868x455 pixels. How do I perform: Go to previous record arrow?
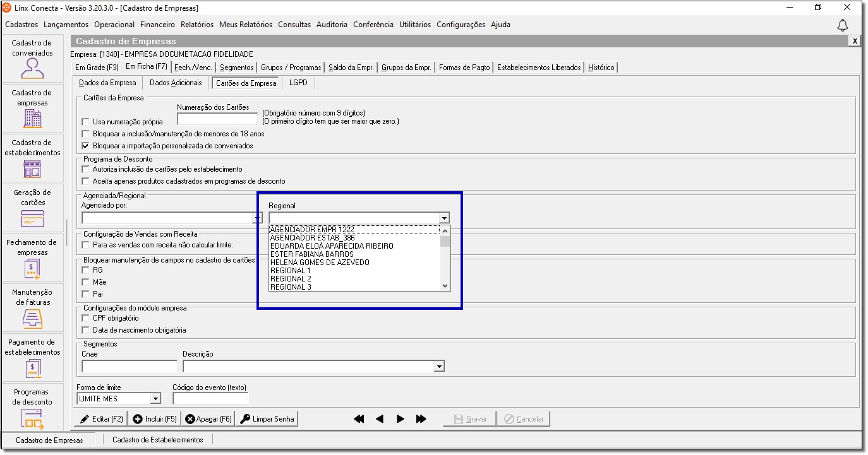[x=380, y=418]
